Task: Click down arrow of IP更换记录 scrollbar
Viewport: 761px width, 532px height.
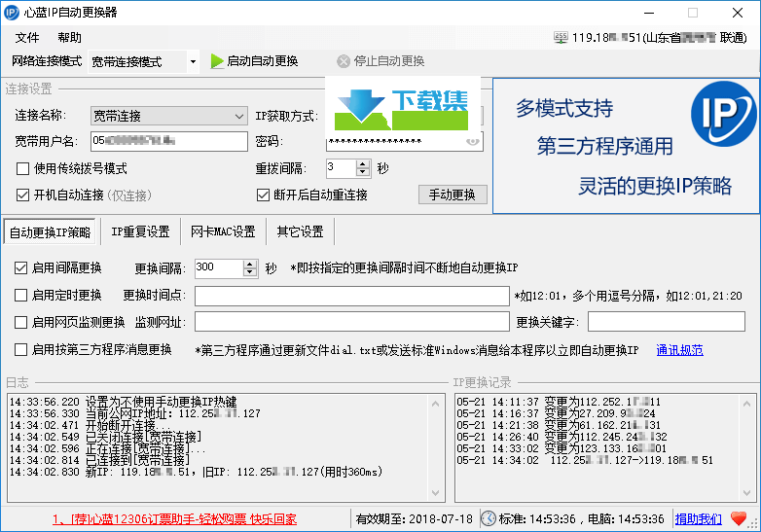Action: coord(746,493)
